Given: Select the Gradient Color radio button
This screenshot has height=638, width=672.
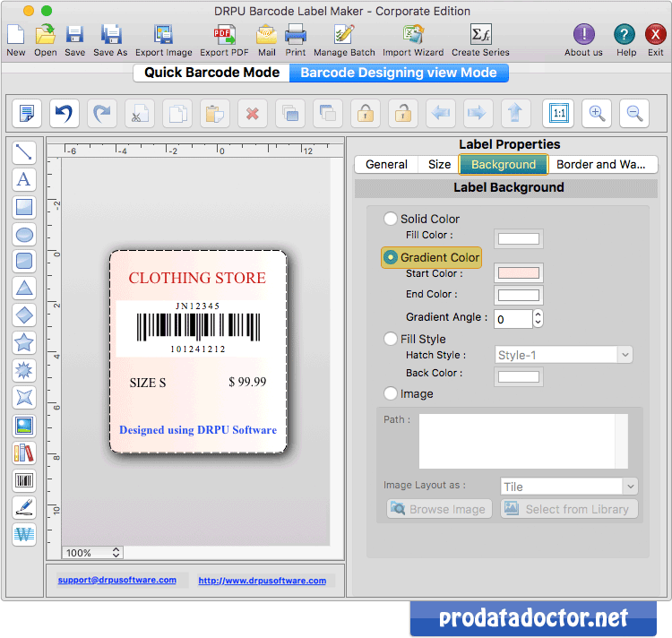Looking at the screenshot, I should point(391,257).
